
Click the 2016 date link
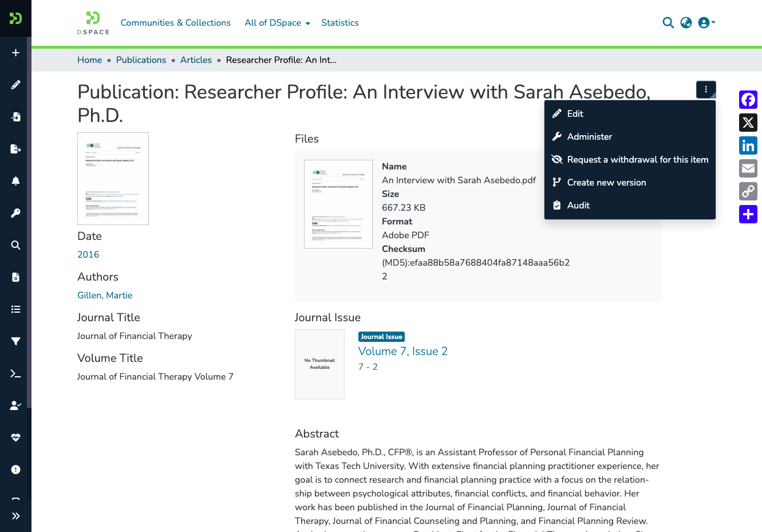(x=88, y=255)
